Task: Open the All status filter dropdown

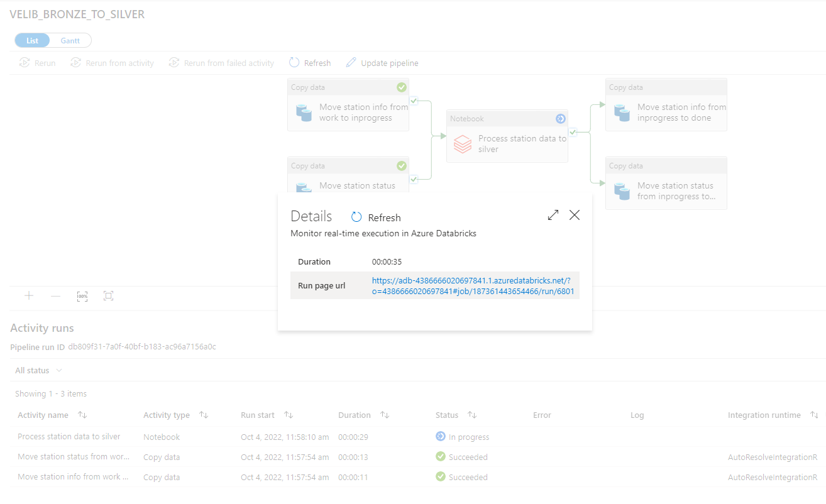Action: point(38,370)
